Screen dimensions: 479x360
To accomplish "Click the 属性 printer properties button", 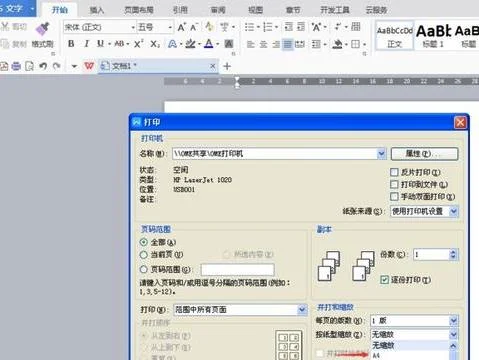I will 424,154.
